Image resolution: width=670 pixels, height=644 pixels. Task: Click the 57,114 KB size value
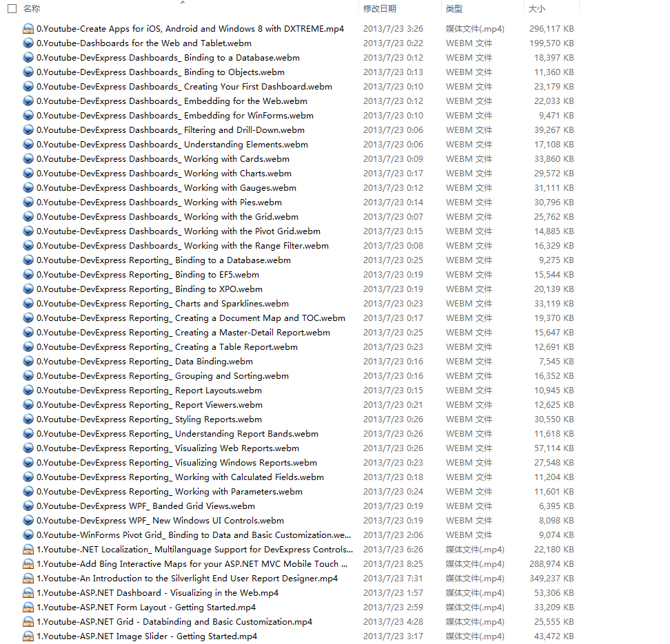click(x=554, y=448)
